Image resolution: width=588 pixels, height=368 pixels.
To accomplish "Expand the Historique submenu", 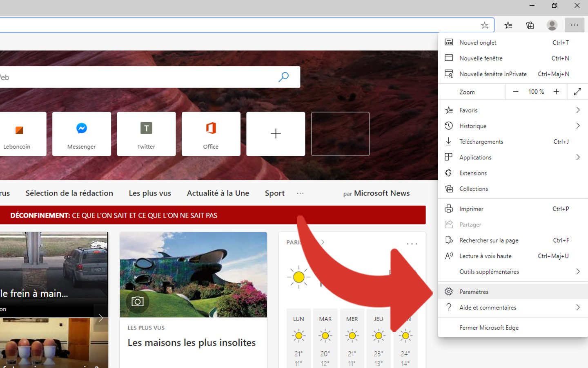I will pyautogui.click(x=513, y=126).
